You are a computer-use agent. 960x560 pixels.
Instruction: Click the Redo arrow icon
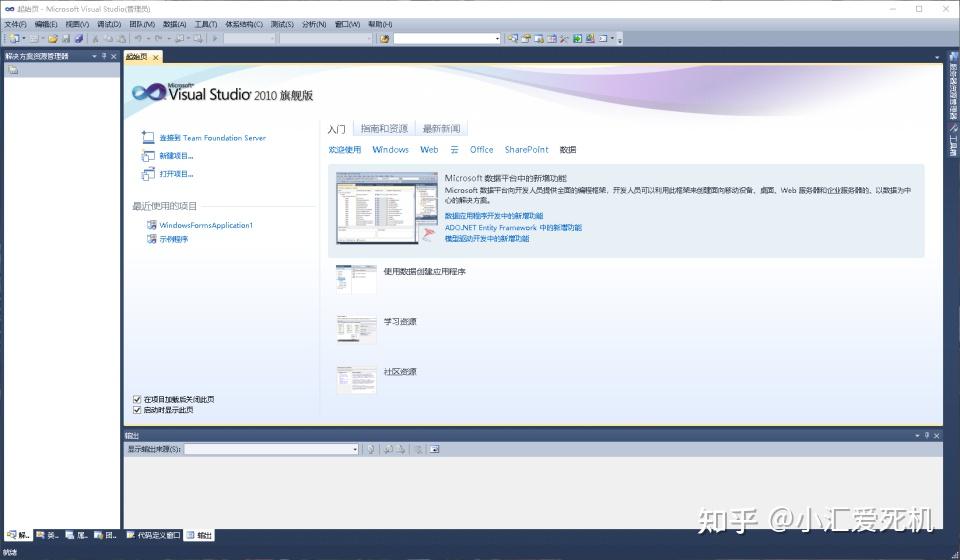point(159,38)
